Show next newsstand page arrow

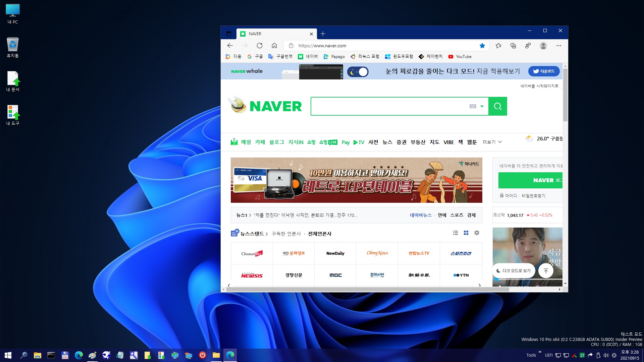pyautogui.click(x=480, y=285)
